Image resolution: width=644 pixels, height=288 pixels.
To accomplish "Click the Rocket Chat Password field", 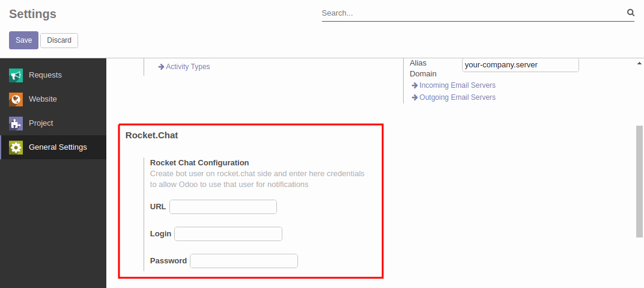I will tap(244, 261).
